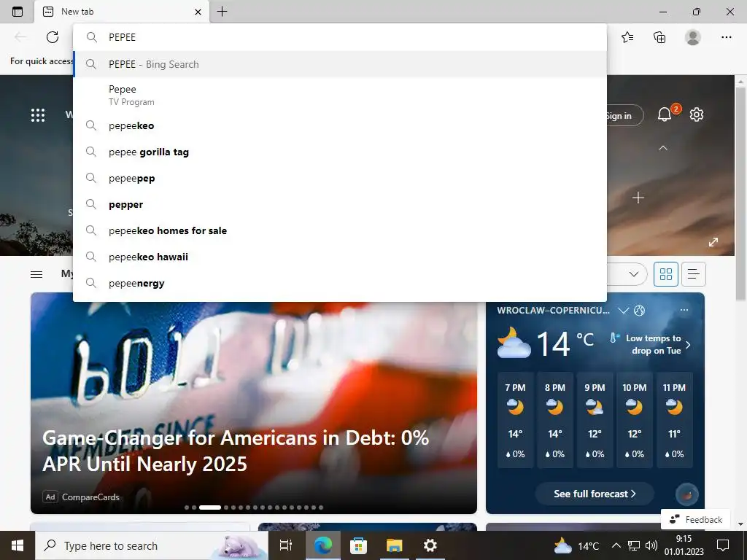Click the weather map globe icon
Viewport: 747px width, 560px height.
(639, 311)
